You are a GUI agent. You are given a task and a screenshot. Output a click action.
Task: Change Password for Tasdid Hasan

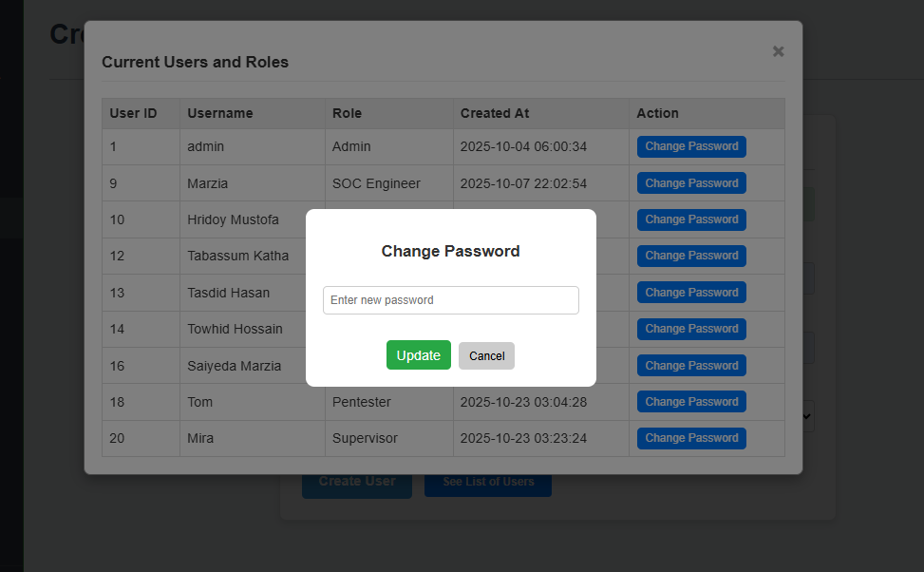click(691, 293)
